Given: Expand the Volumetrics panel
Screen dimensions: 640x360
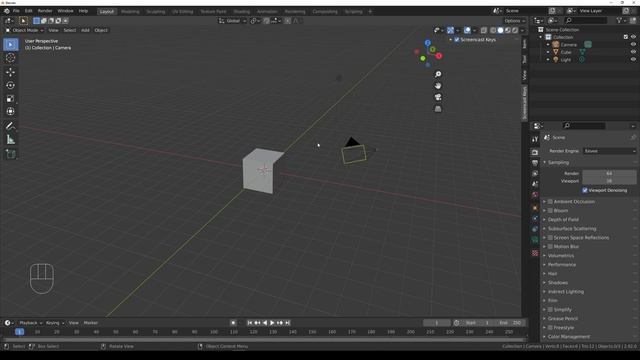Looking at the screenshot, I should pyautogui.click(x=561, y=256).
